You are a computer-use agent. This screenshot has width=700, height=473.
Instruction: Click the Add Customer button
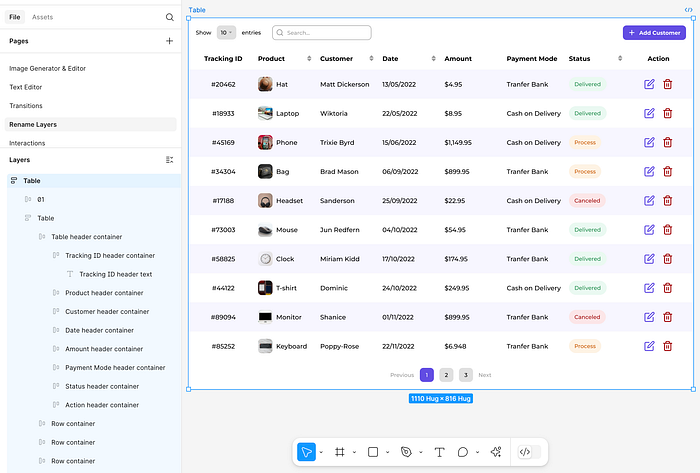pos(654,32)
